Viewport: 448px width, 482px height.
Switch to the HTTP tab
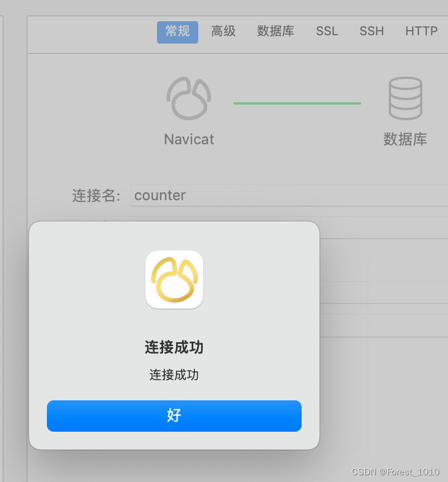(421, 31)
